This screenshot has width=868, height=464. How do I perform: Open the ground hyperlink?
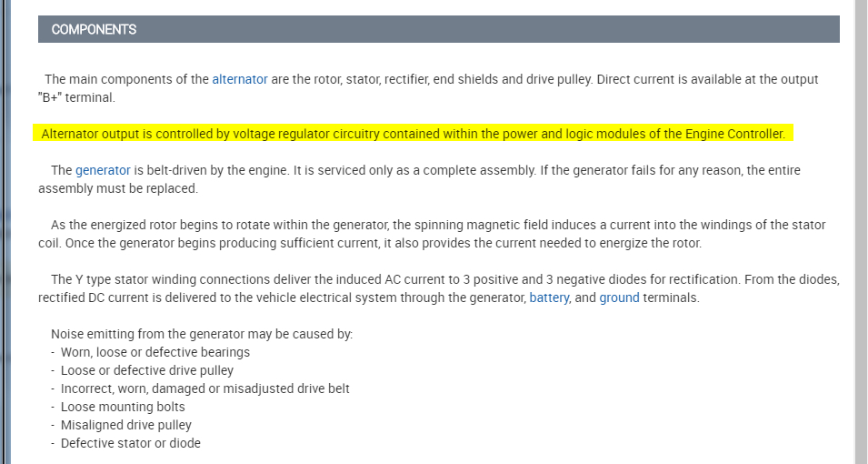point(619,298)
